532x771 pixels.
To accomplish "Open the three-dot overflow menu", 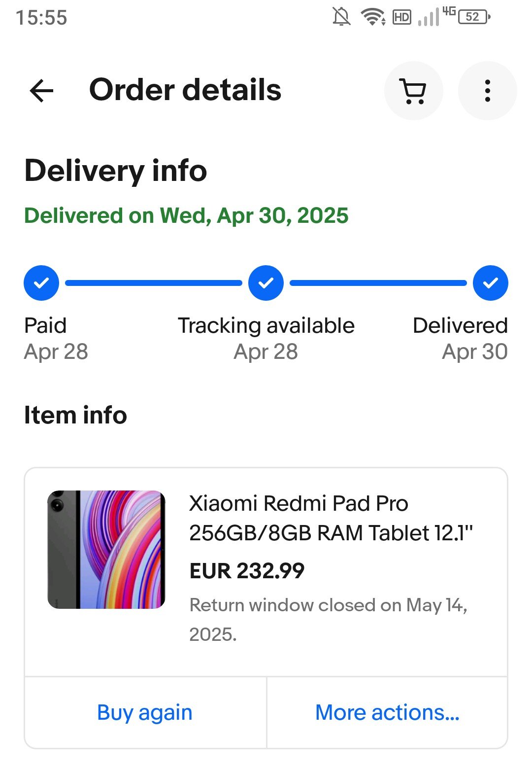I will point(487,91).
